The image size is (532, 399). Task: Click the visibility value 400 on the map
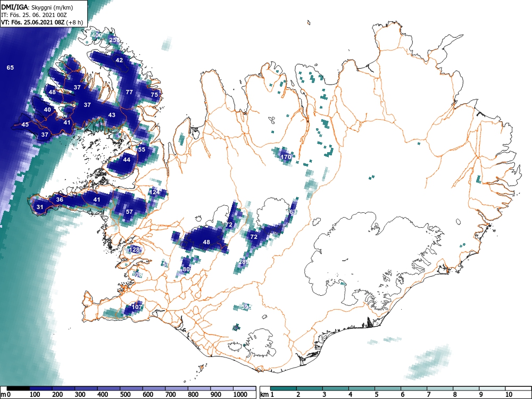pyautogui.click(x=97, y=35)
